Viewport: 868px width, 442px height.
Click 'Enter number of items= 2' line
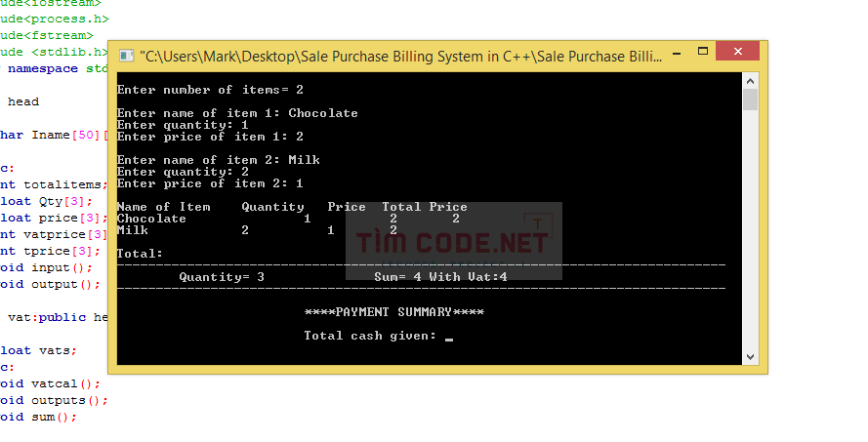pyautogui.click(x=210, y=90)
